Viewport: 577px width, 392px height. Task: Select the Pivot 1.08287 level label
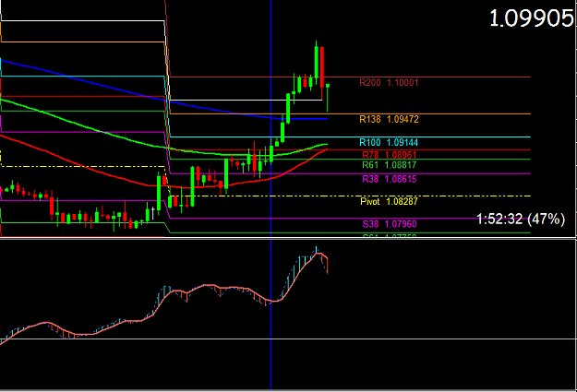pyautogui.click(x=389, y=201)
